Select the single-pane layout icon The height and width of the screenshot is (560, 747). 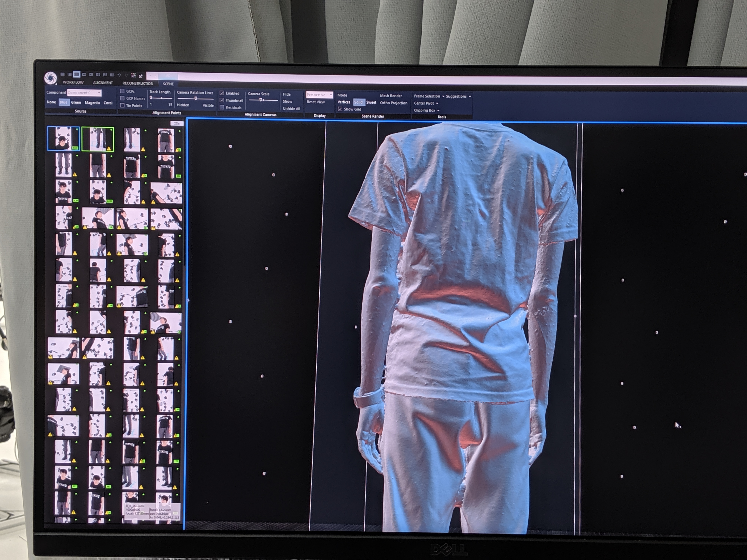point(62,74)
